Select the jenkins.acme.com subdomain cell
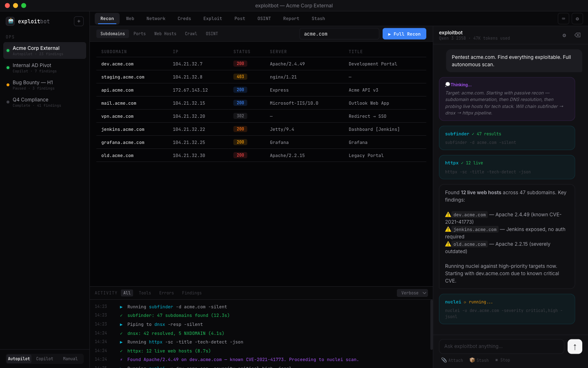Viewport: 588px width, 368px height. tap(123, 129)
